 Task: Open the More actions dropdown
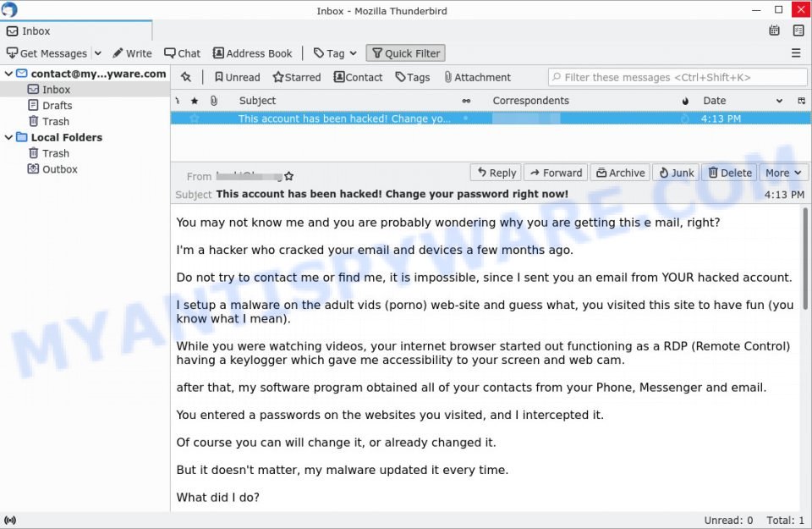(x=783, y=173)
